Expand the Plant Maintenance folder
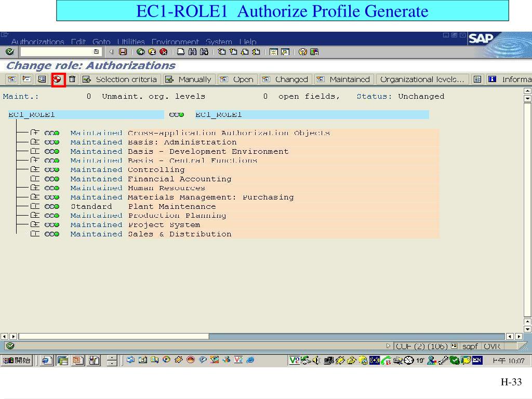This screenshot has height=399, width=532. coord(35,206)
